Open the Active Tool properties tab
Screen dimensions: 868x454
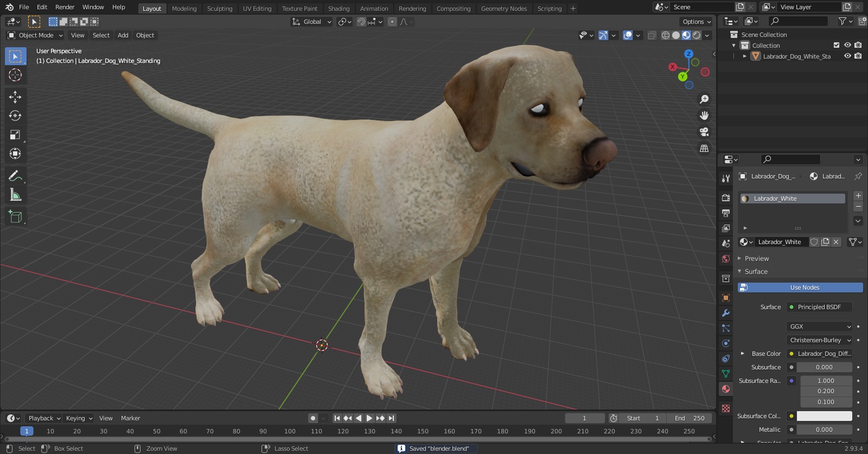pos(726,178)
